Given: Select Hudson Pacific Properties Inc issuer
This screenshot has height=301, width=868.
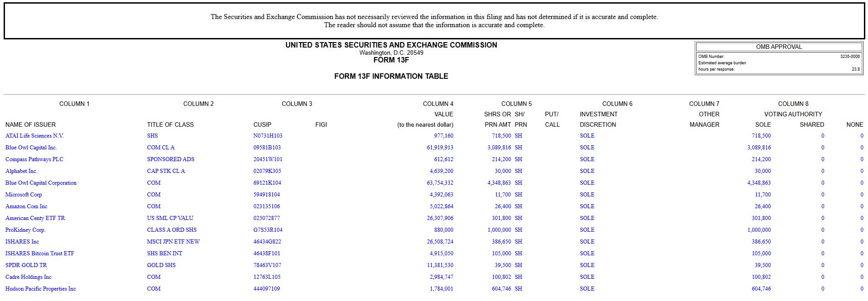Looking at the screenshot, I should pyautogui.click(x=41, y=289).
